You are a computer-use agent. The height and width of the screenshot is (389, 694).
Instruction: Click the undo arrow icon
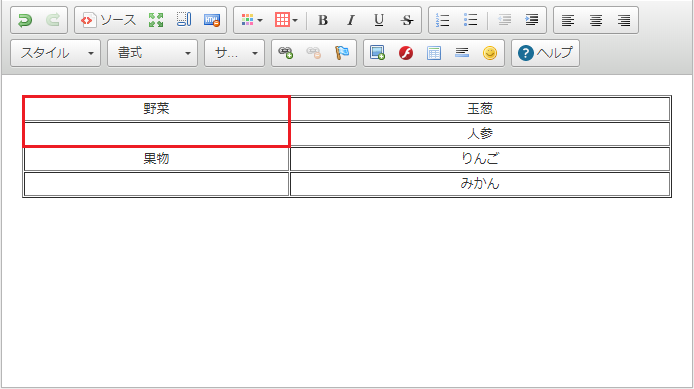[x=25, y=20]
